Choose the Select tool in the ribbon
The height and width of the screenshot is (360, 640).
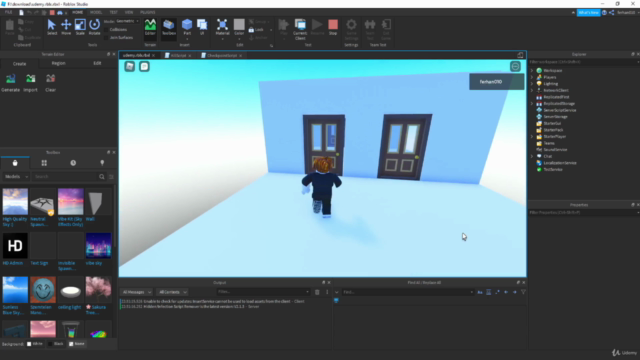click(52, 27)
